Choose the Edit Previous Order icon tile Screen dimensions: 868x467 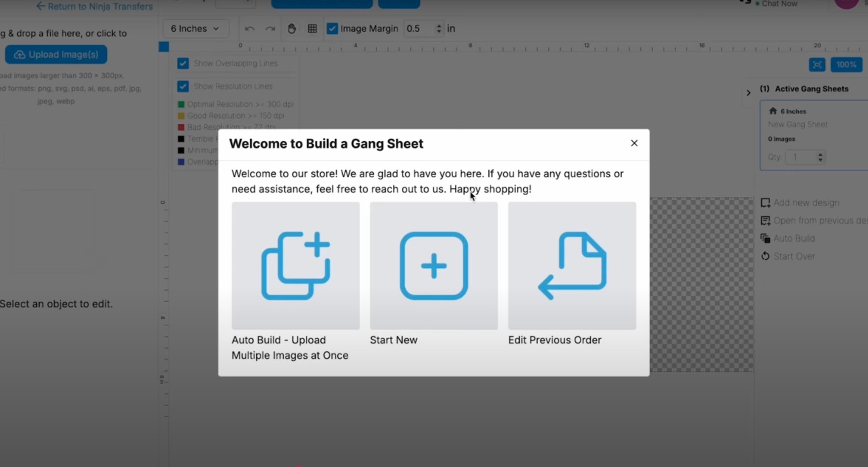(572, 266)
